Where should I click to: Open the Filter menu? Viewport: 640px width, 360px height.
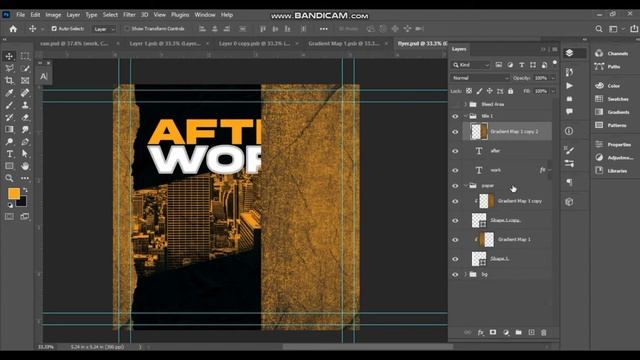[129, 15]
